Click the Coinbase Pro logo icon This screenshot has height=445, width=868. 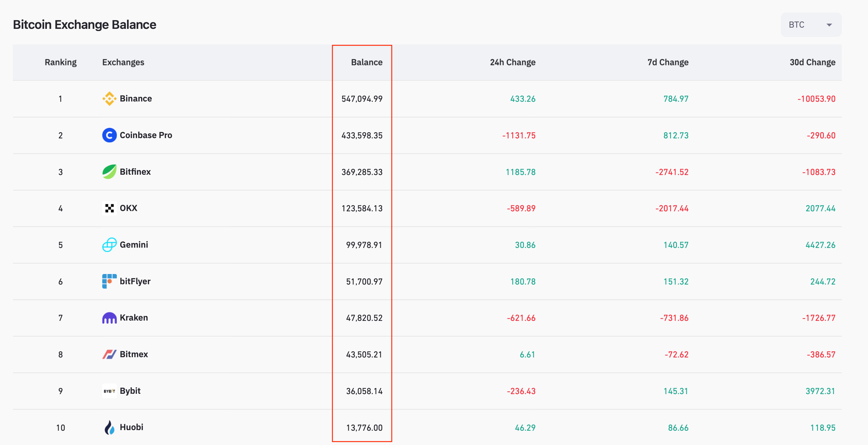(109, 135)
